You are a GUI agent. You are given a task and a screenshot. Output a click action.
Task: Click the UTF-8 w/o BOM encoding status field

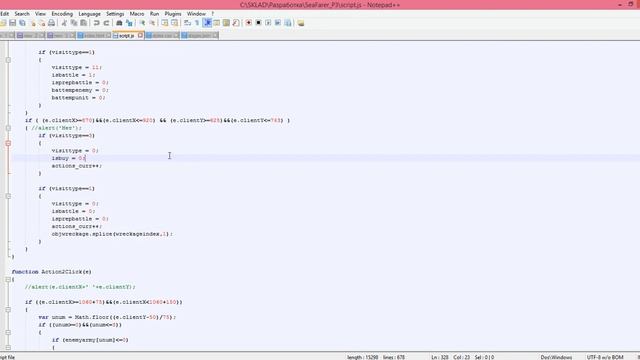tap(605, 357)
